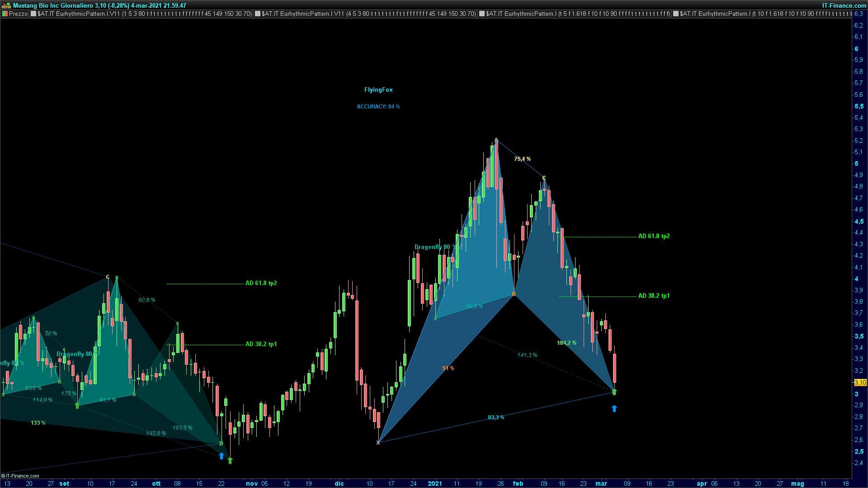Toggle second EurhythmicPattern.I.V11 (4 5 3 80) square

coord(258,14)
